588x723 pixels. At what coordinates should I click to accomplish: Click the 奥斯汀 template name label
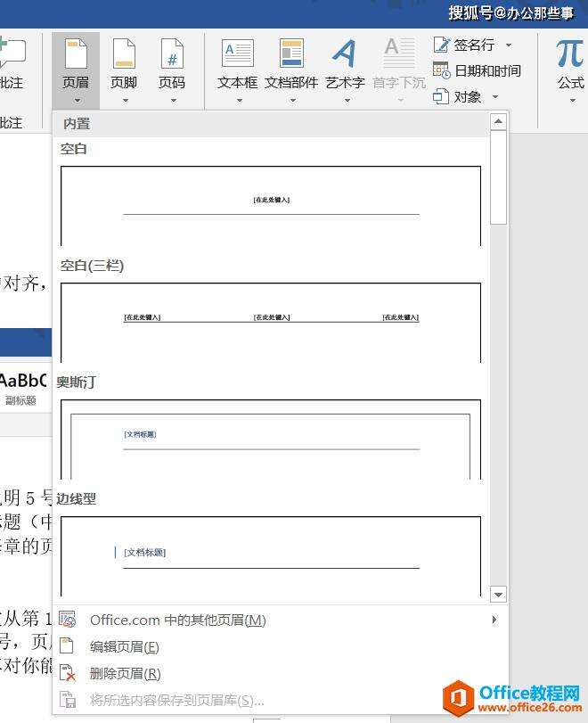click(76, 382)
